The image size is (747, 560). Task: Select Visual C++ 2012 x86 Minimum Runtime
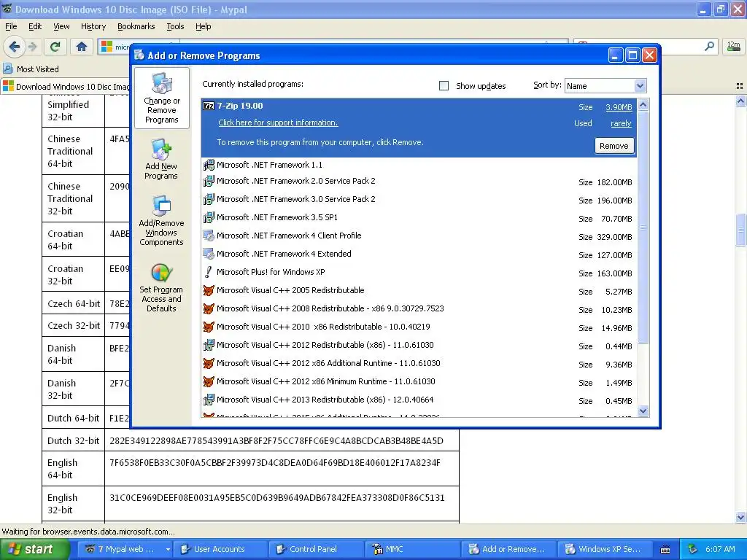click(x=419, y=382)
